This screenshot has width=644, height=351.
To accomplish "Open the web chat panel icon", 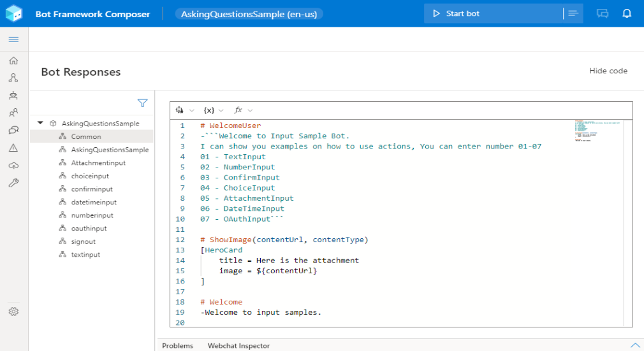I will pyautogui.click(x=603, y=13).
